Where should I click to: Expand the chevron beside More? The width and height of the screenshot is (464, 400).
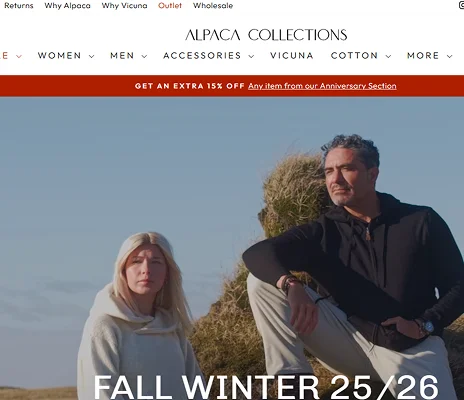tap(449, 56)
